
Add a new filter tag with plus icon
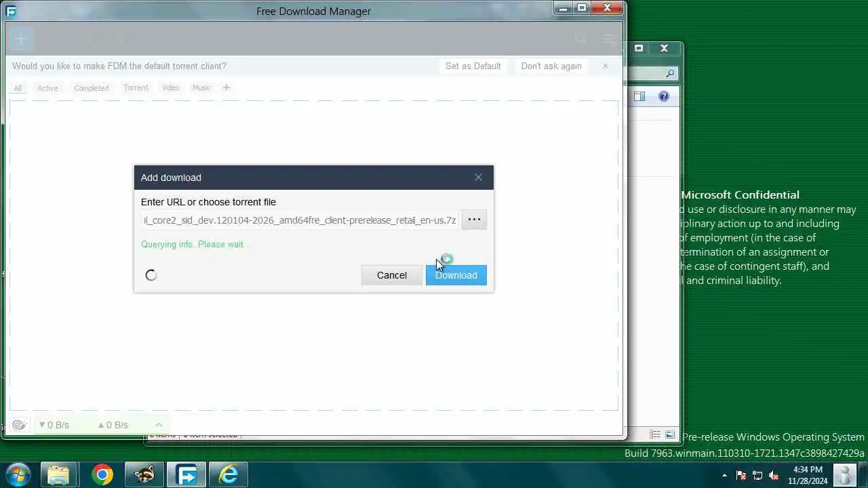[x=226, y=87]
